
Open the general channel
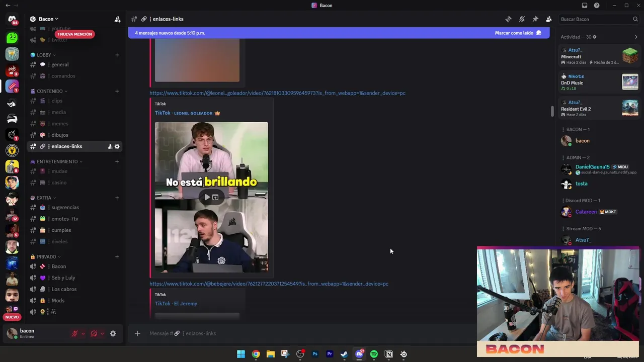pyautogui.click(x=74, y=64)
